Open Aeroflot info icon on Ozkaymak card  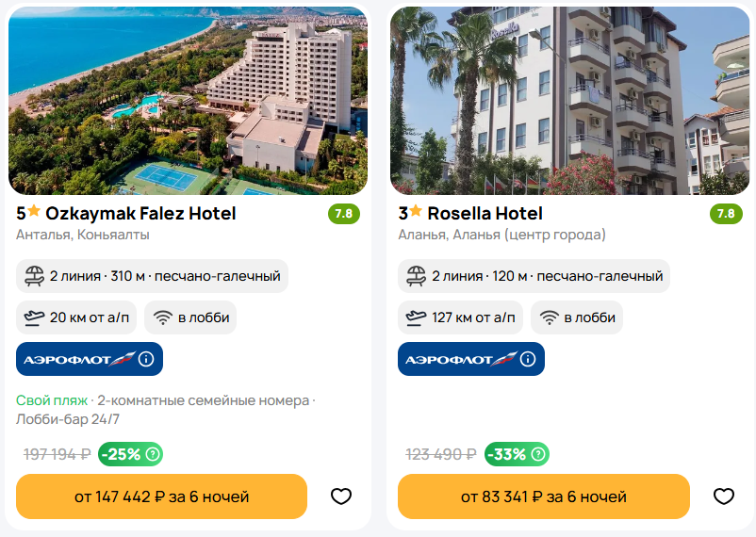[x=146, y=359]
